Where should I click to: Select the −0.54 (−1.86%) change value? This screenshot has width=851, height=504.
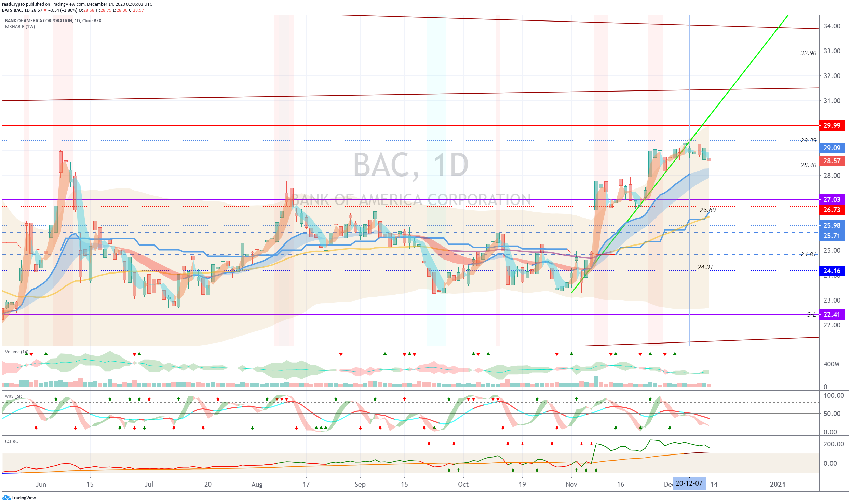(63, 10)
